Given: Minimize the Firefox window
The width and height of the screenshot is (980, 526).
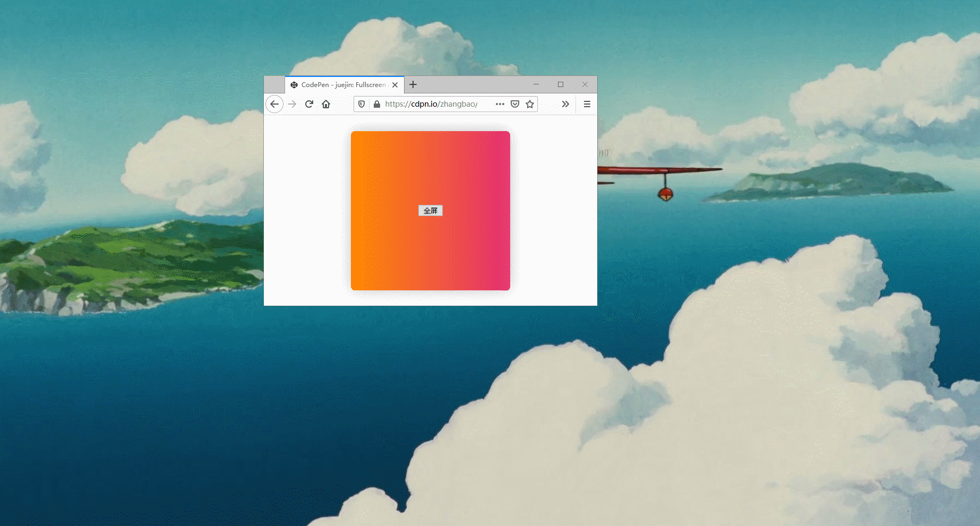Looking at the screenshot, I should point(536,84).
